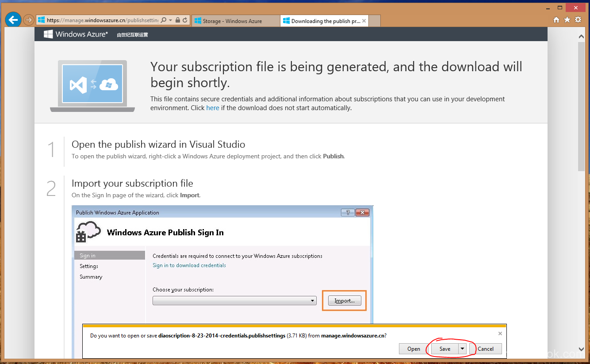
Task: Click the 'here' download link
Action: (213, 108)
